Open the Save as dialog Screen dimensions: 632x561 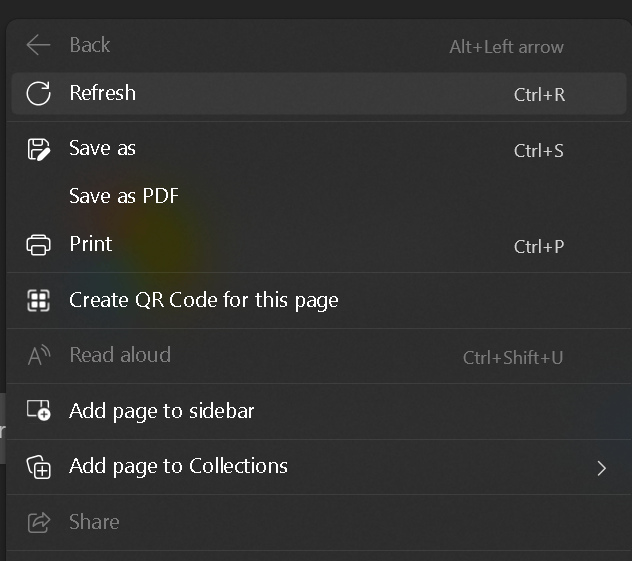click(x=102, y=149)
